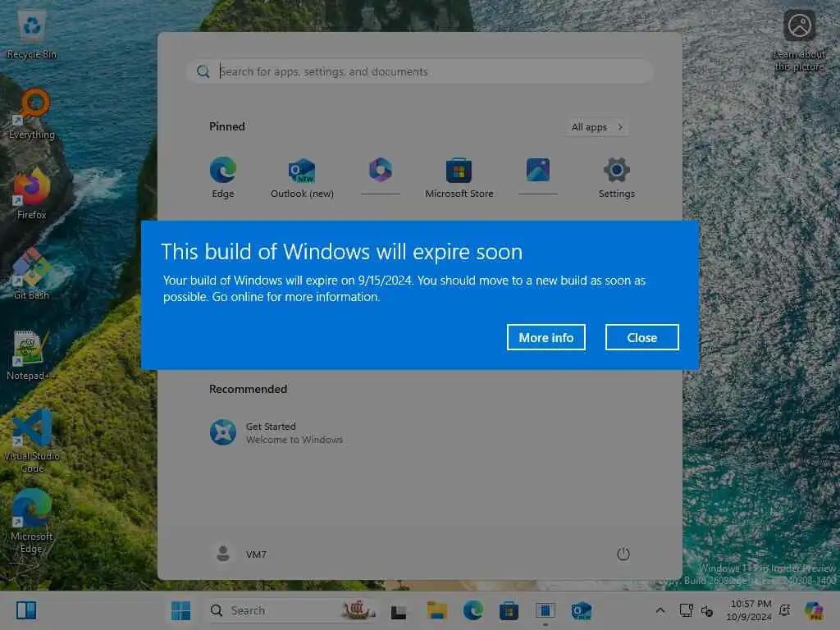Click the taskbar Search box
This screenshot has height=630, width=840.
(x=292, y=610)
